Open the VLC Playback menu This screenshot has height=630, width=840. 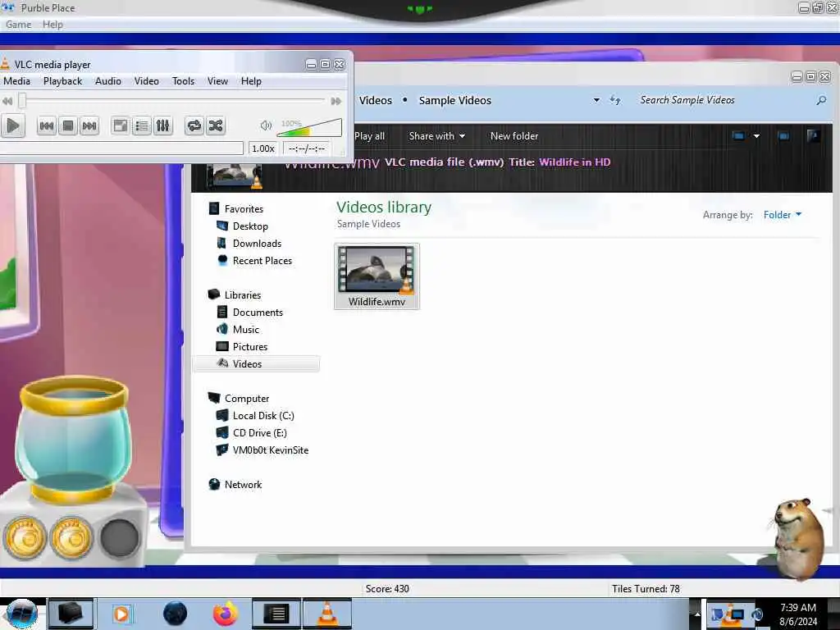pos(62,81)
